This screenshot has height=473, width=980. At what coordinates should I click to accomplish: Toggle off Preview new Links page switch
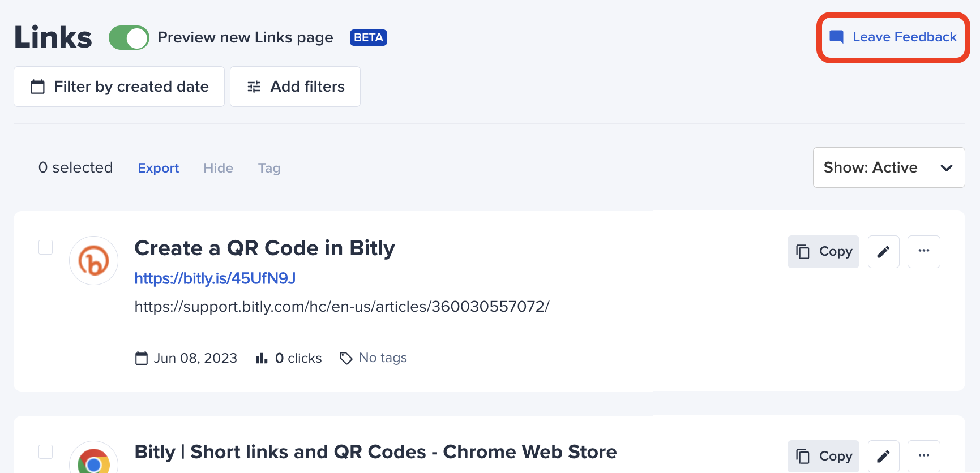[x=129, y=38]
